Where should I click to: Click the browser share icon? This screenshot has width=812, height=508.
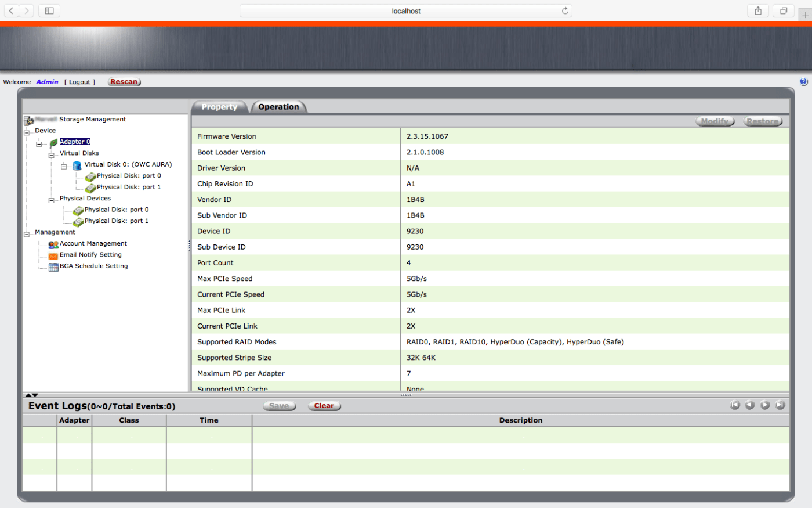click(758, 10)
